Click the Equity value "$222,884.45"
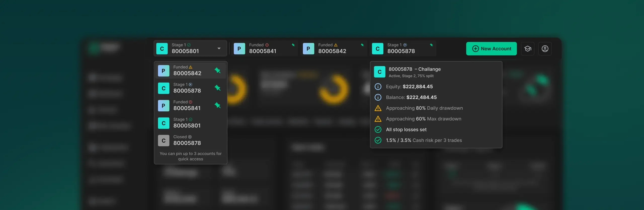644x210 pixels. [418, 87]
